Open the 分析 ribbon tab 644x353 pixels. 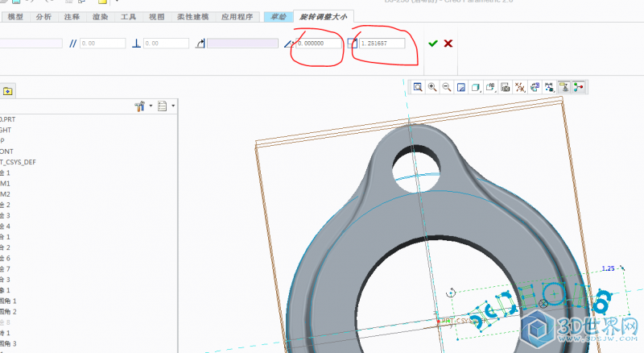[43, 17]
